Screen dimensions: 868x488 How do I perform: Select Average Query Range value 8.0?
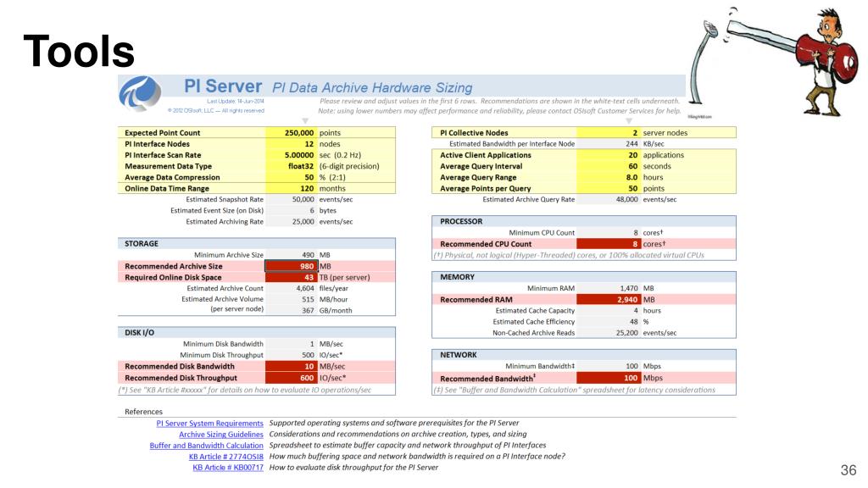(609, 177)
